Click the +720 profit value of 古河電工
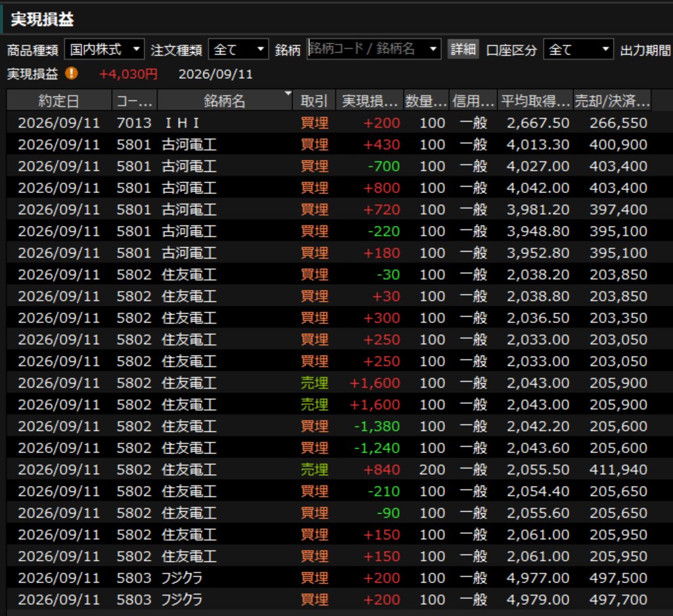This screenshot has width=673, height=616. coord(381,209)
